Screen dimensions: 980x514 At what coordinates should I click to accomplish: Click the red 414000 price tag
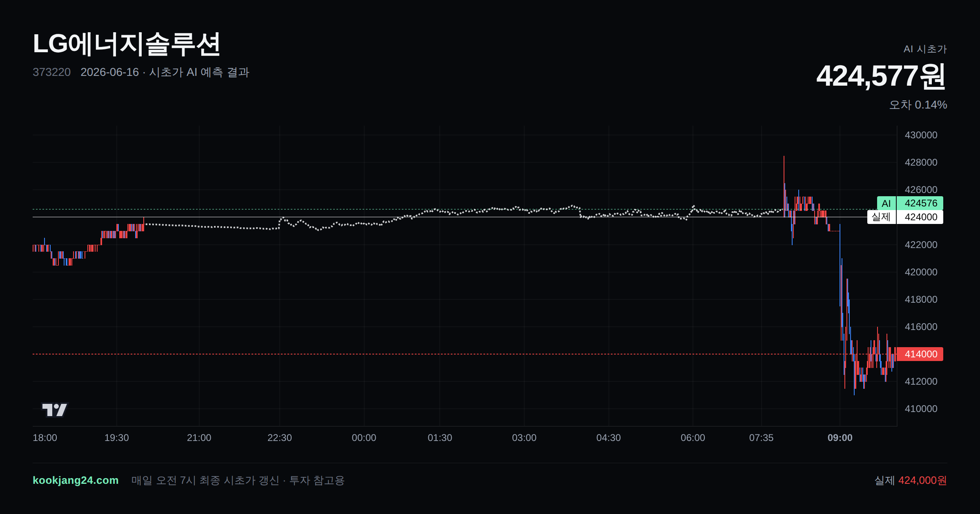tap(920, 354)
